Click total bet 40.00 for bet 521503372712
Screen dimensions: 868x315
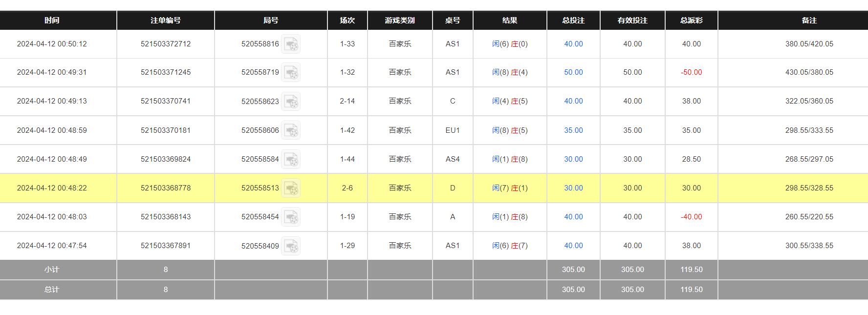[x=573, y=44]
